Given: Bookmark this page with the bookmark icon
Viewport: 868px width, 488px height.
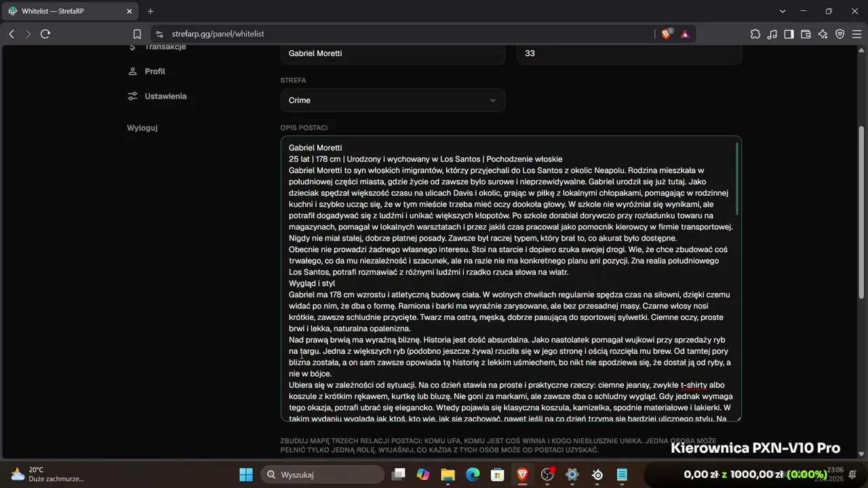Looking at the screenshot, I should pos(137,34).
